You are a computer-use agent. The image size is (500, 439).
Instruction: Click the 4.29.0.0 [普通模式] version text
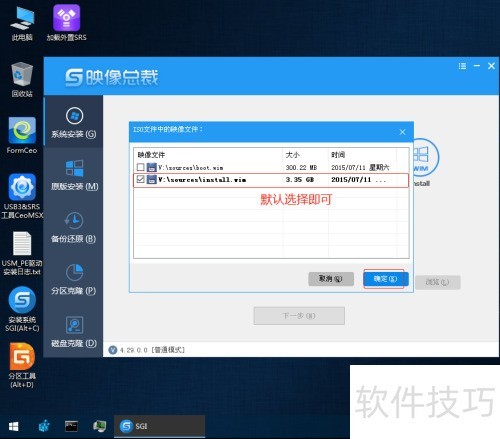(152, 350)
